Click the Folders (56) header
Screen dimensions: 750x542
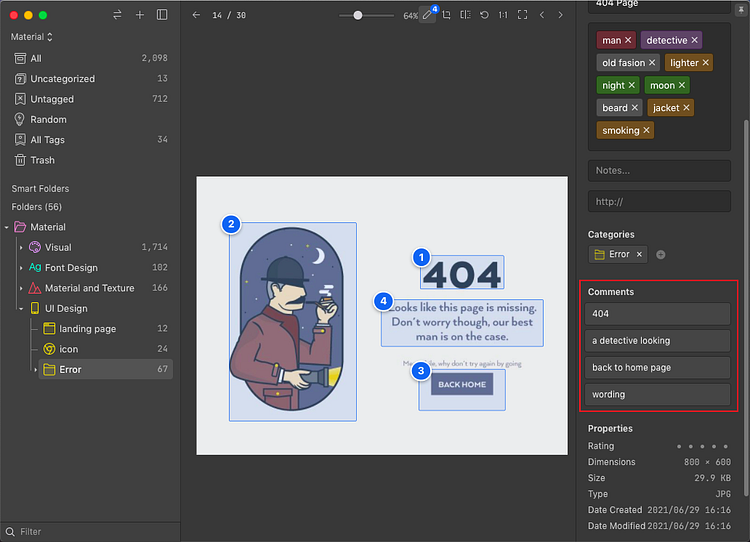tap(36, 207)
